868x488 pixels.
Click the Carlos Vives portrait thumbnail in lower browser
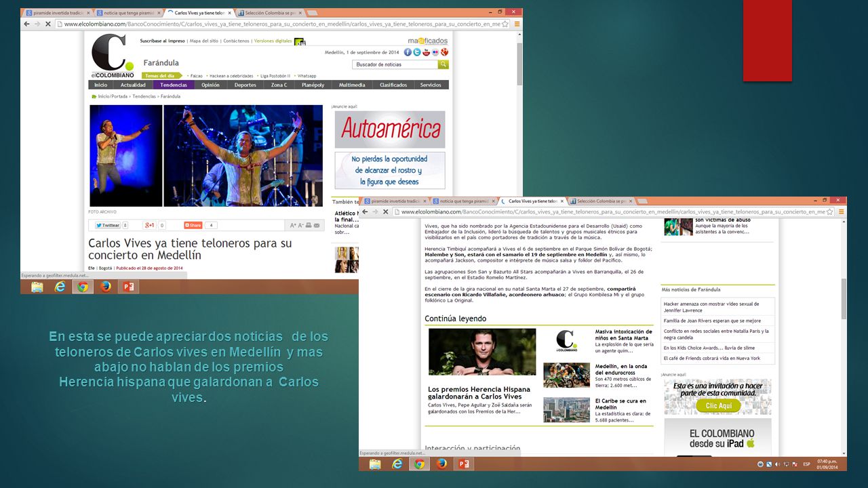click(482, 352)
